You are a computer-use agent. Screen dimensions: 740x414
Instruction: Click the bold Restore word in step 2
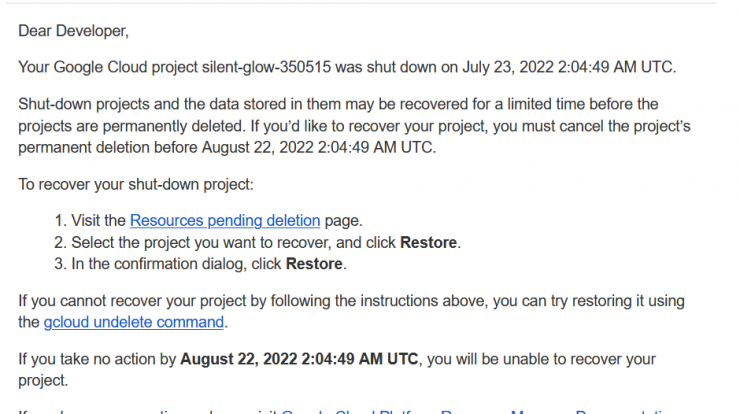coord(429,243)
